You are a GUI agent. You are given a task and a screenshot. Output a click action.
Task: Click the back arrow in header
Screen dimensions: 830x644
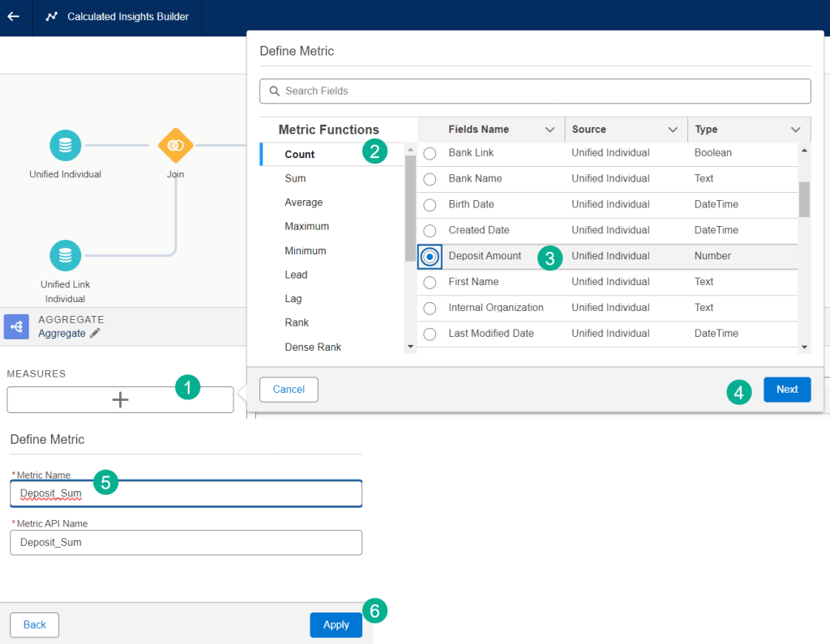13,16
